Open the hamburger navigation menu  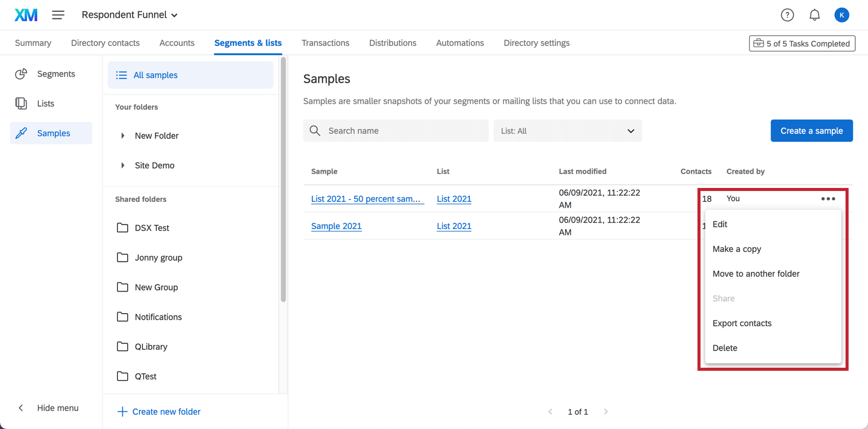58,15
